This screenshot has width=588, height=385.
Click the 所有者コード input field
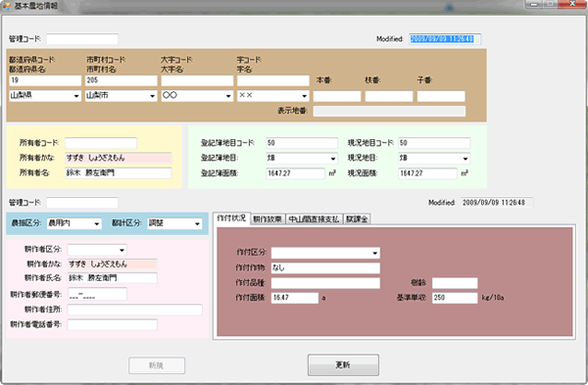coord(101,143)
